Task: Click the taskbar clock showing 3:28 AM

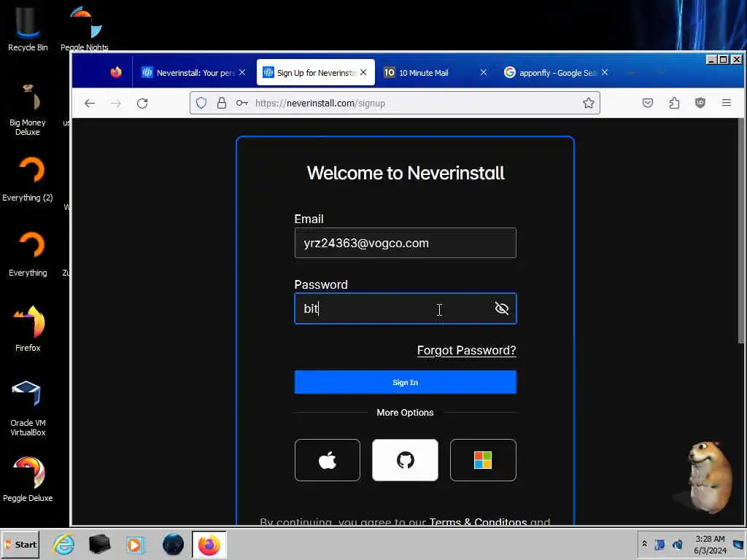Action: click(x=710, y=544)
